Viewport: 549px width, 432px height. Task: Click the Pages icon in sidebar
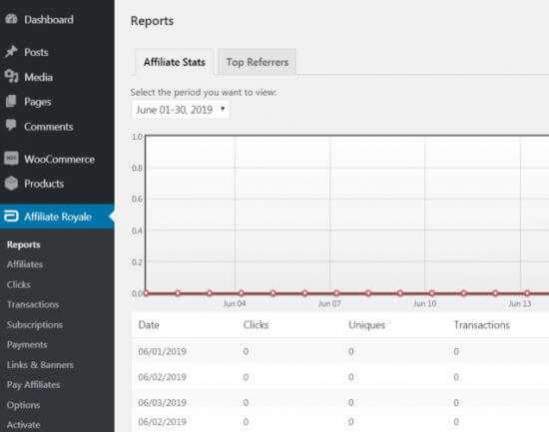coord(11,102)
